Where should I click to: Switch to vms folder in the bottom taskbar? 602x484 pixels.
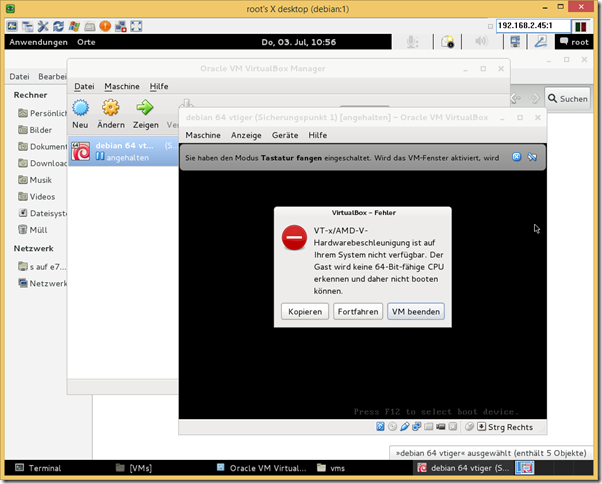click(x=331, y=468)
